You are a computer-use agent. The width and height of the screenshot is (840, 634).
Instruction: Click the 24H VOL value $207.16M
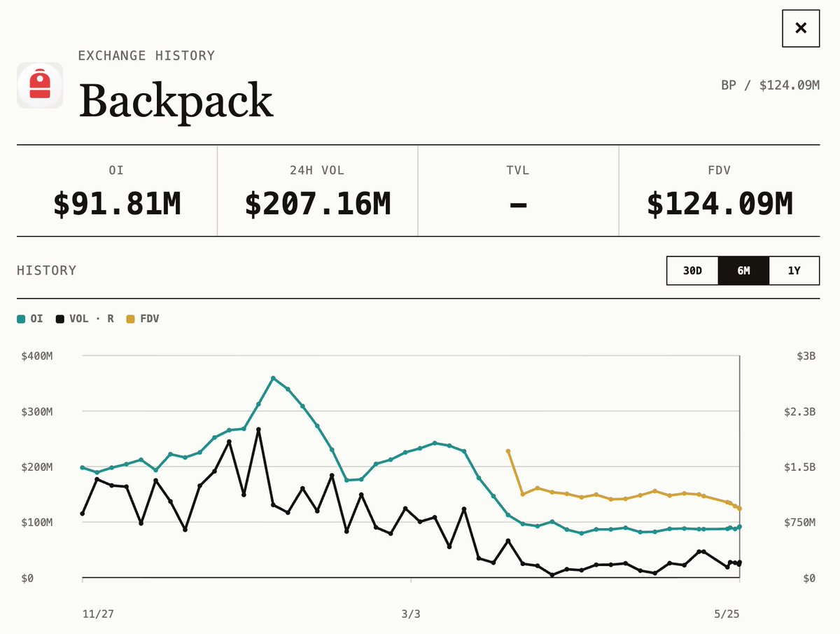point(318,204)
